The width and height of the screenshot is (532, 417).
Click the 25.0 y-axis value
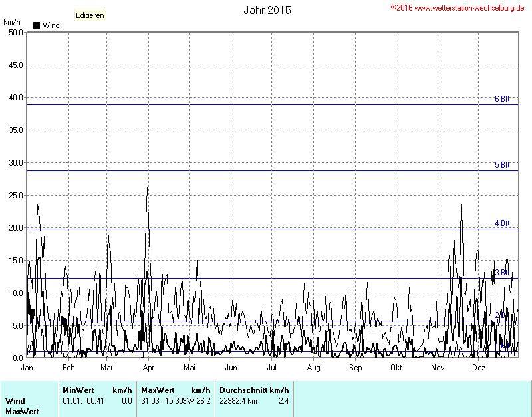coord(16,196)
